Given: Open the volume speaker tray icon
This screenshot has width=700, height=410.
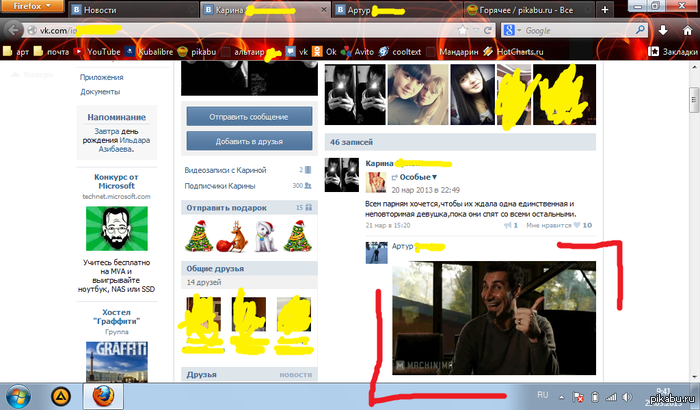Looking at the screenshot, I should click(x=627, y=397).
